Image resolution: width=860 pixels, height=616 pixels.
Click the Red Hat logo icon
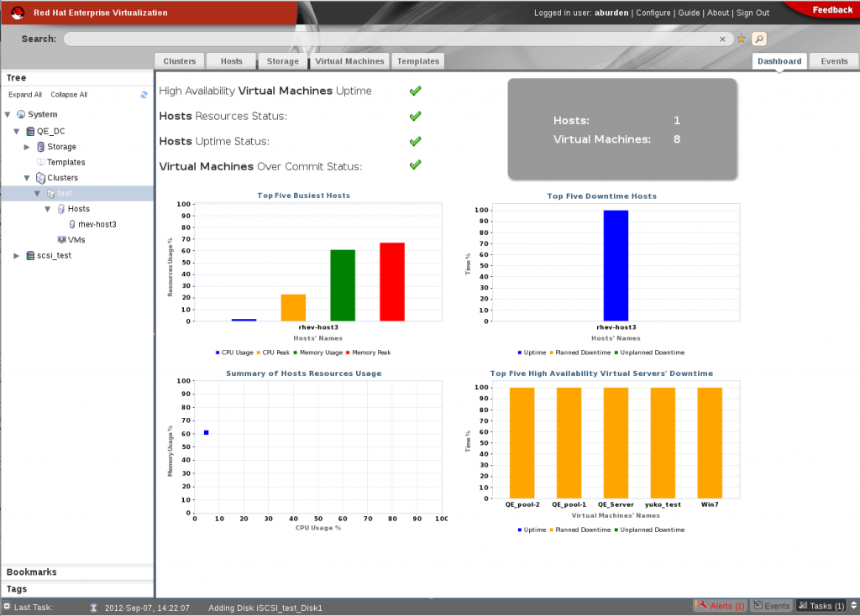[18, 13]
